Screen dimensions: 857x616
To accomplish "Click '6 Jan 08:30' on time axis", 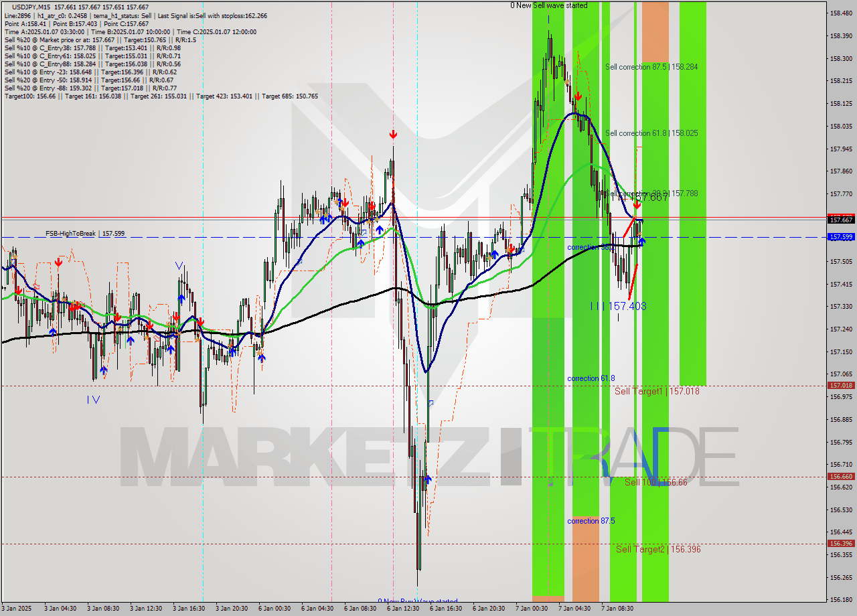I will pyautogui.click(x=362, y=609).
